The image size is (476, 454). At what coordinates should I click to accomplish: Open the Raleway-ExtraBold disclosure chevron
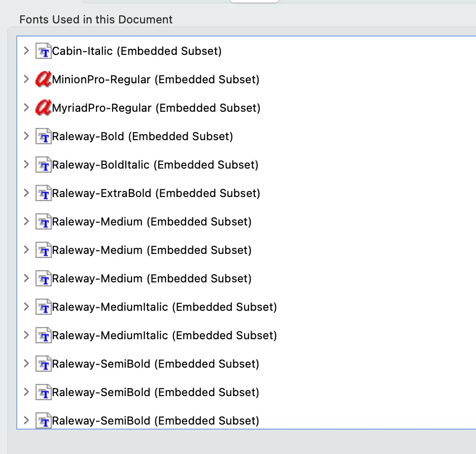pyautogui.click(x=26, y=193)
